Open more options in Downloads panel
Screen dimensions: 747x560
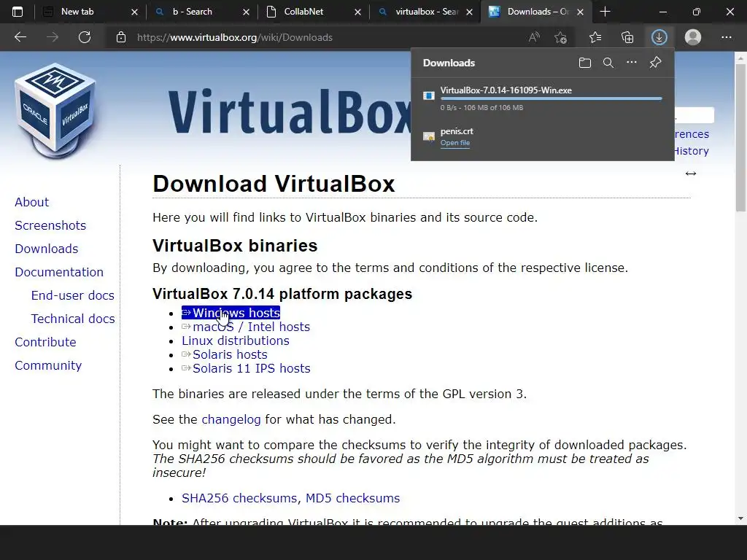(x=632, y=63)
